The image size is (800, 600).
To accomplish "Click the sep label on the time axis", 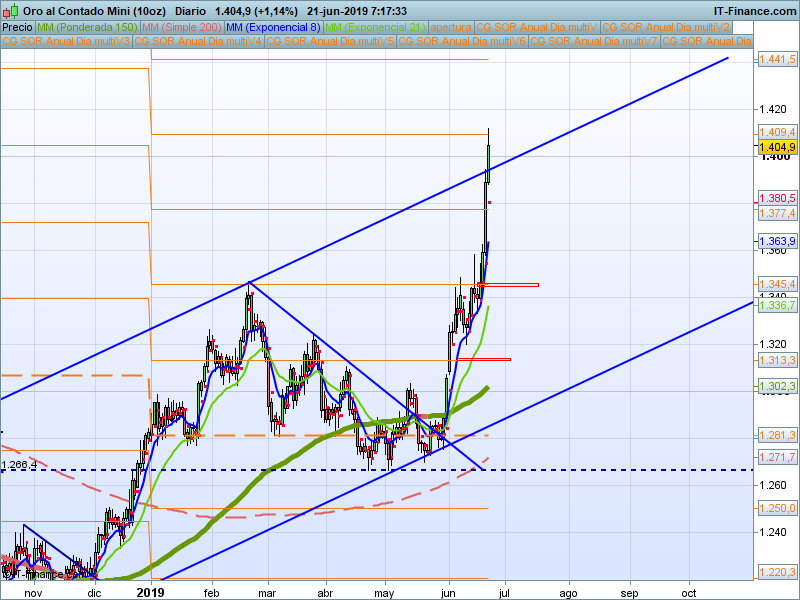I will click(x=629, y=593).
